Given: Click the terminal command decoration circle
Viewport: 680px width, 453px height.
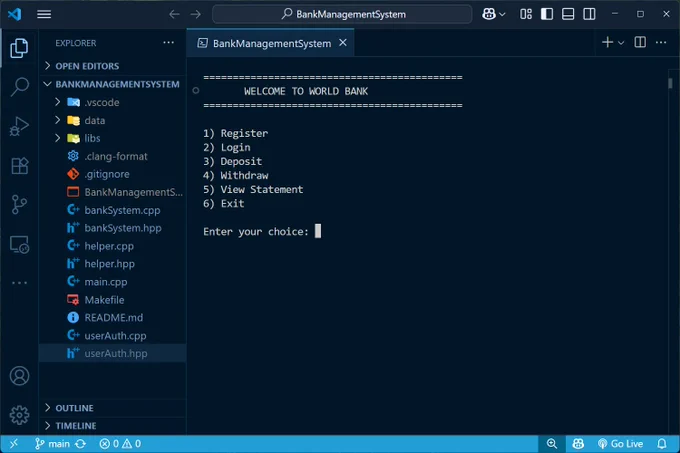Looking at the screenshot, I should [196, 91].
